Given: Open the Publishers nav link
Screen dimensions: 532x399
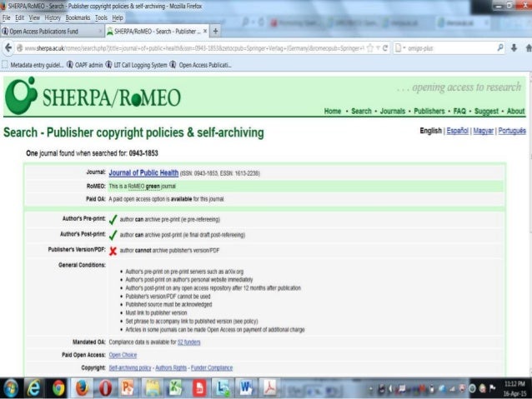Looking at the screenshot, I should pos(429,111).
